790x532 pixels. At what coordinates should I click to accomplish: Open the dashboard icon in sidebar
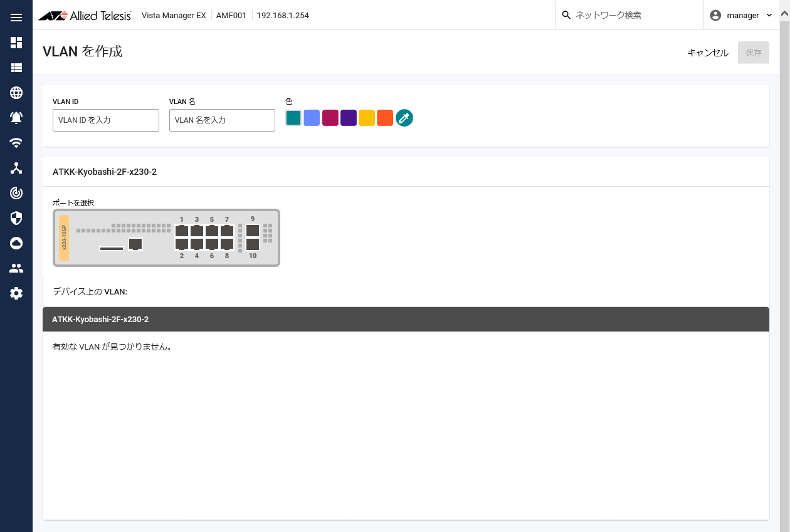[x=16, y=43]
